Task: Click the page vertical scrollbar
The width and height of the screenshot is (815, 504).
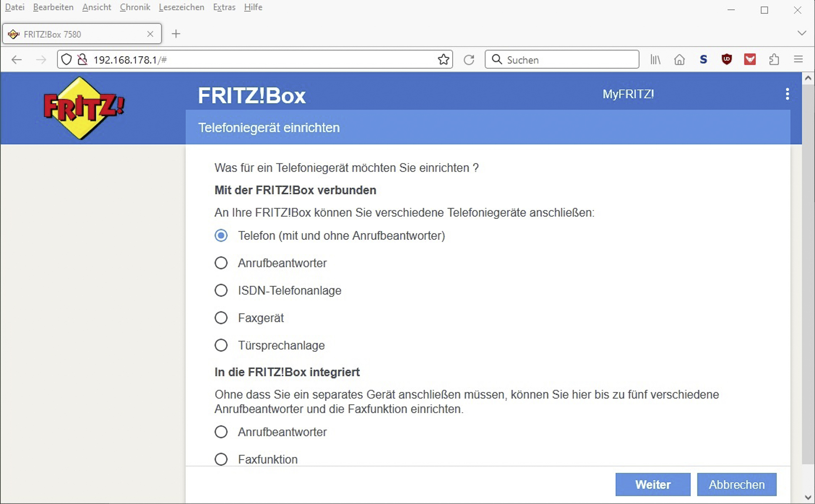Action: pyautogui.click(x=808, y=273)
